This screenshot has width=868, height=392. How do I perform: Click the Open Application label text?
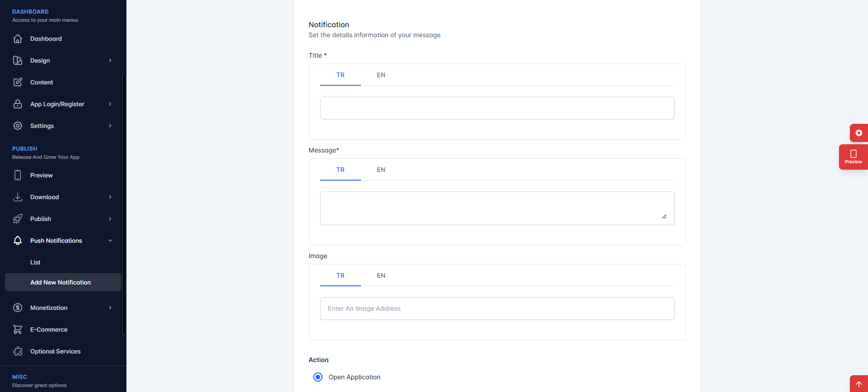pos(354,377)
